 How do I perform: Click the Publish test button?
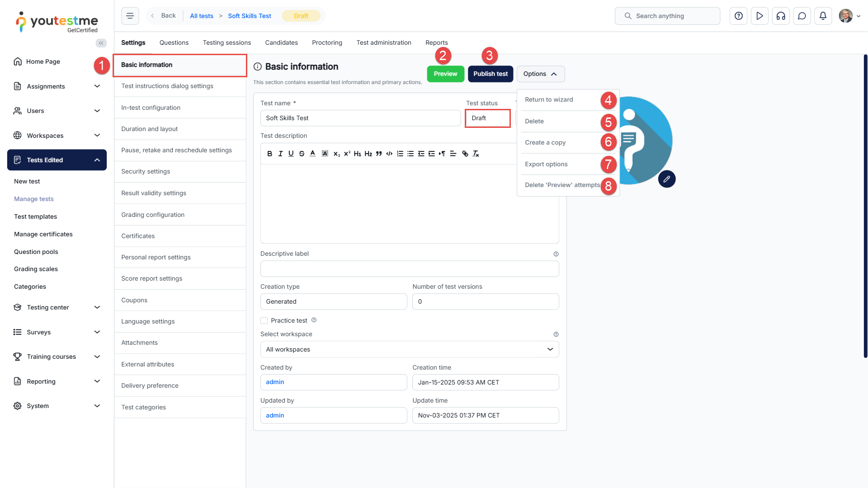click(490, 74)
